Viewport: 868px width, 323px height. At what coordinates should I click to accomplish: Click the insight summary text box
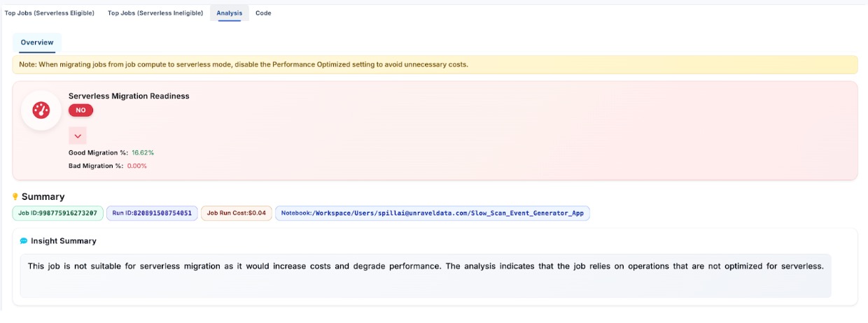(426, 275)
